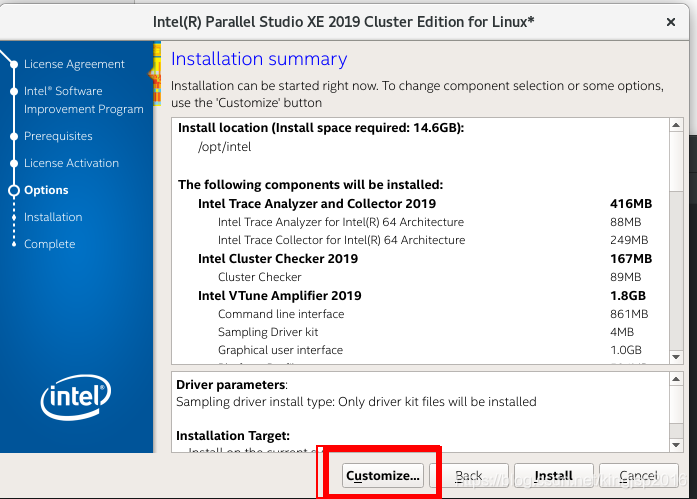Click the Install button
The width and height of the screenshot is (697, 499).
(x=553, y=475)
